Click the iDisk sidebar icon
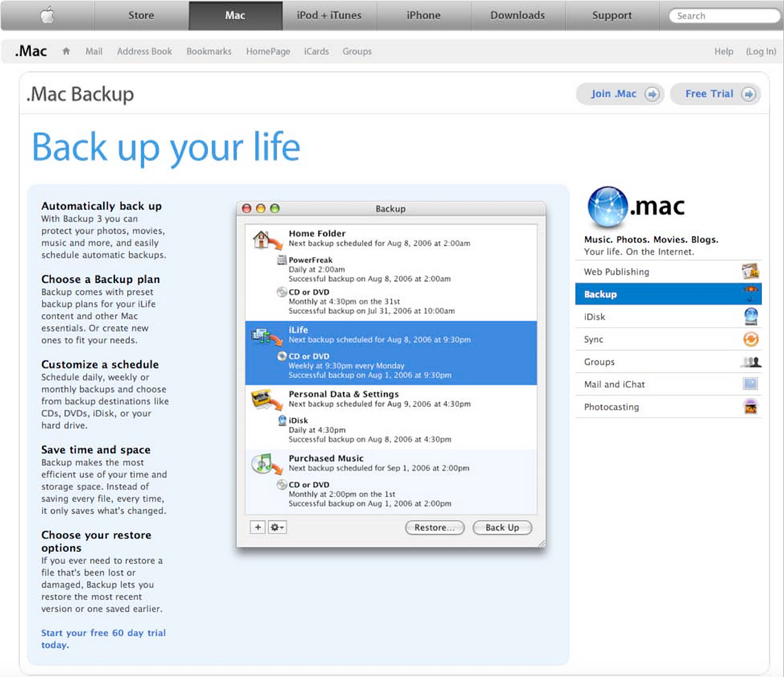 [750, 316]
